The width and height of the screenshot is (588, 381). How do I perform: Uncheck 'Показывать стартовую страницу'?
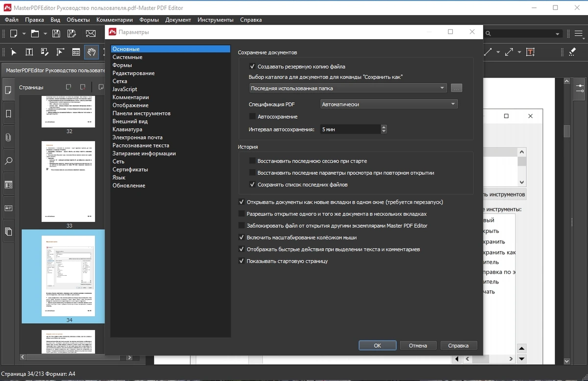242,261
